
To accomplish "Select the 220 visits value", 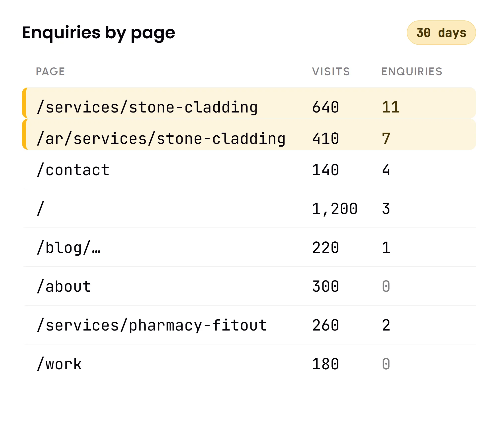I will [x=326, y=248].
